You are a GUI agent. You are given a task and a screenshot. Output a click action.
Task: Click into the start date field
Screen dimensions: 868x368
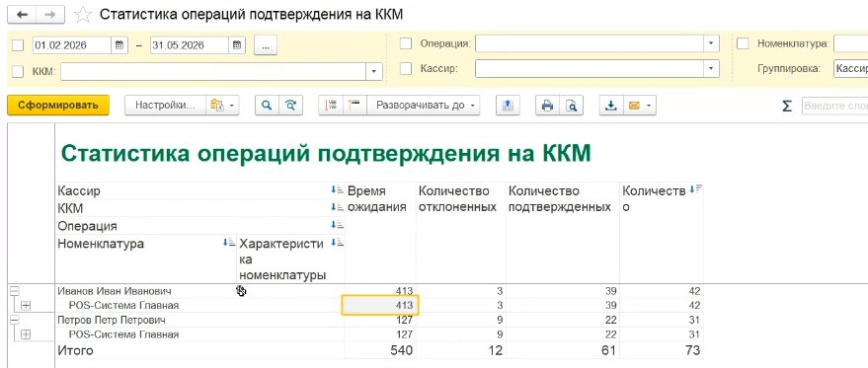pos(72,45)
